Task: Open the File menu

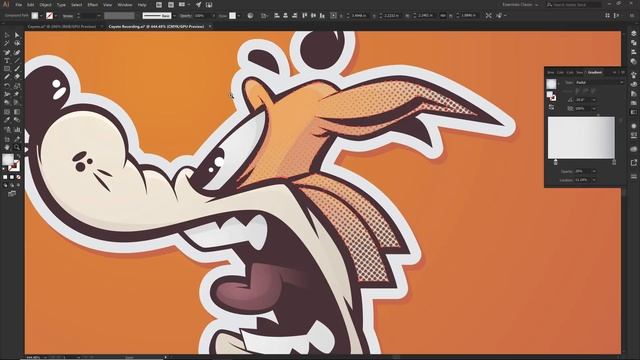Action: 18,5
